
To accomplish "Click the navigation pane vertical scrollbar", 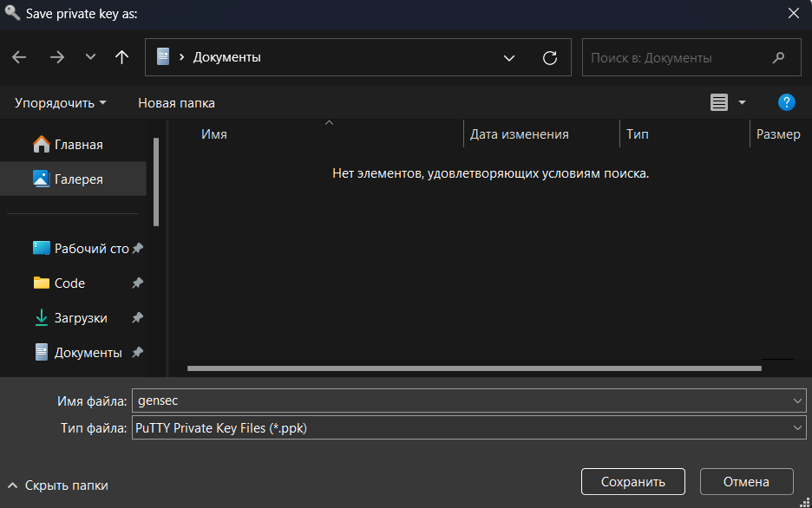I will pos(156,182).
